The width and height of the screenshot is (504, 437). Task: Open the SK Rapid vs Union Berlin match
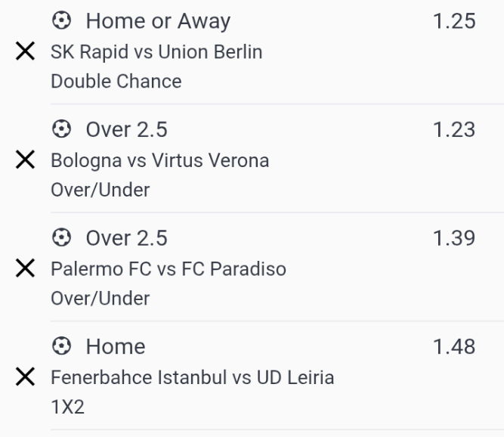tap(156, 51)
